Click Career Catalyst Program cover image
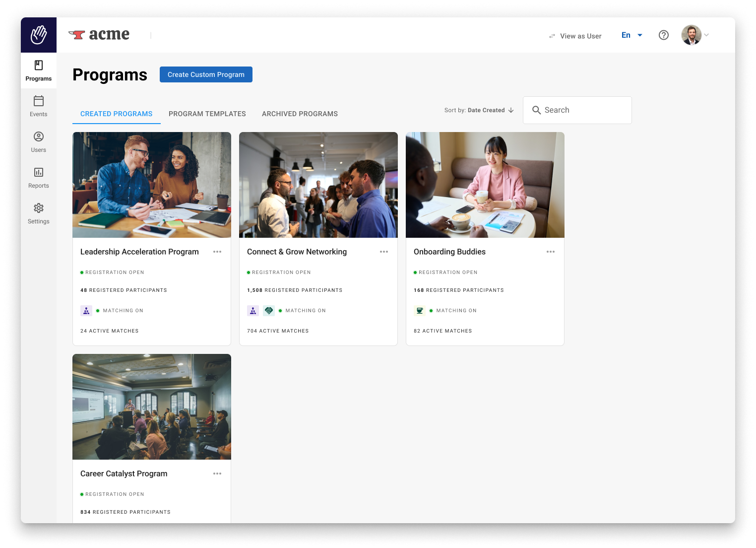Image resolution: width=756 pixels, height=548 pixels. 152,407
